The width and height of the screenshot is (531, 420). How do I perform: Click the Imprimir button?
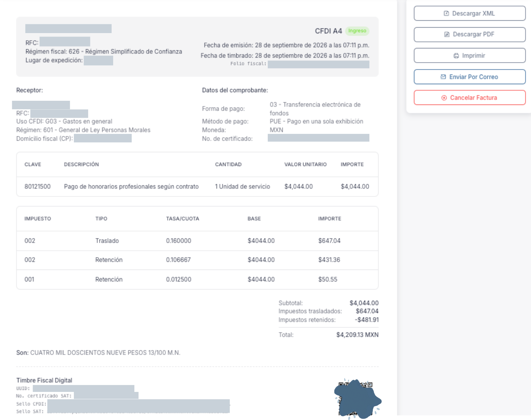point(470,55)
